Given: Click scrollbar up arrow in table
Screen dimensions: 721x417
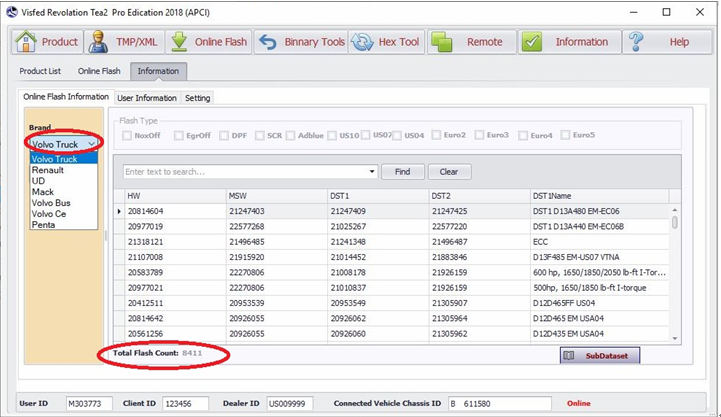Looking at the screenshot, I should (675, 210).
